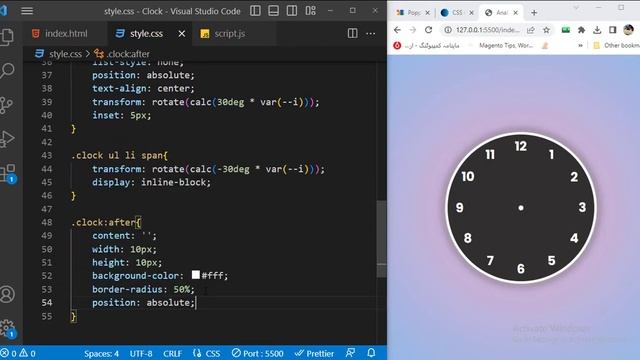640x360 pixels.
Task: Share this page icon in Chrome address bar
Action: click(x=531, y=30)
